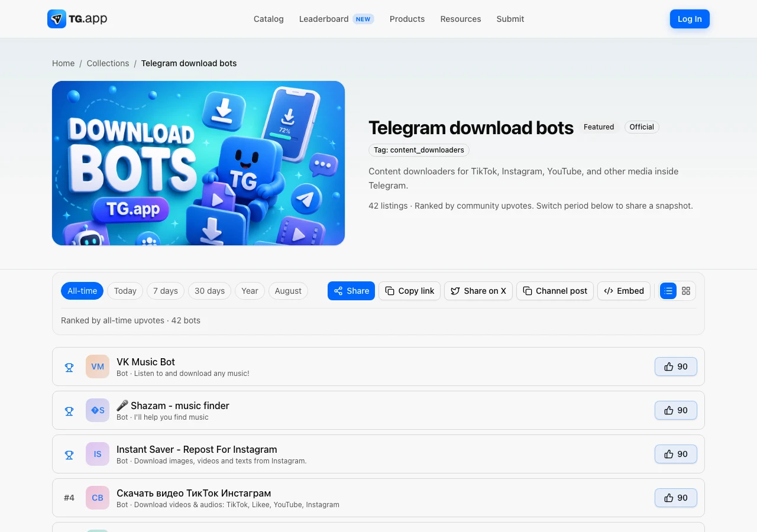Click the TG.app logo icon

pyautogui.click(x=57, y=19)
